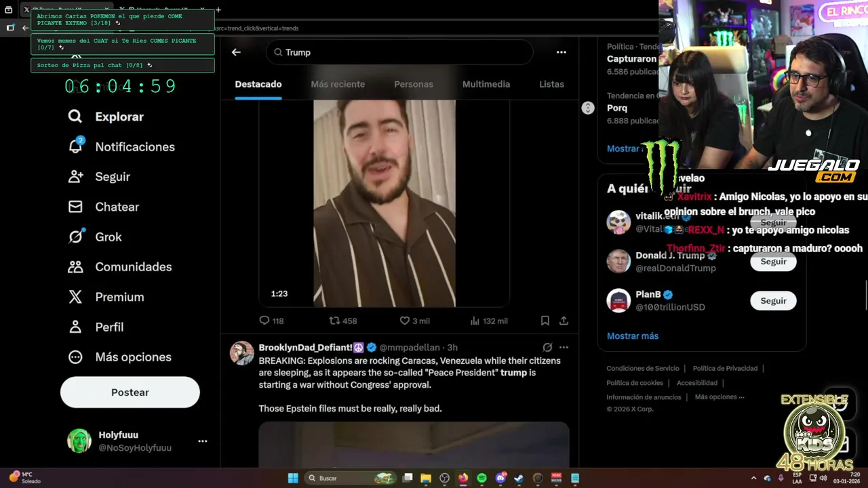Screen dimensions: 868x488
Task: Open Porq trending topic
Action: tap(617, 108)
